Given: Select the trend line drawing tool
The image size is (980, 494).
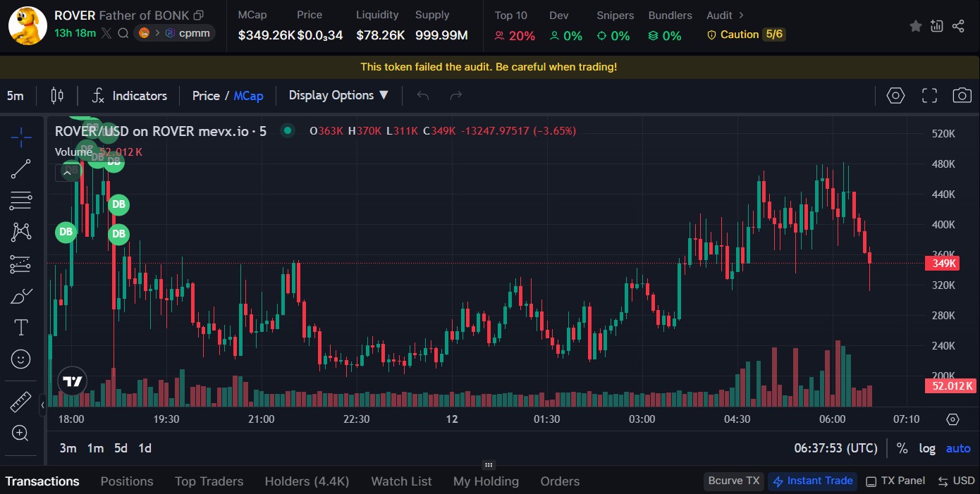Looking at the screenshot, I should point(21,169).
